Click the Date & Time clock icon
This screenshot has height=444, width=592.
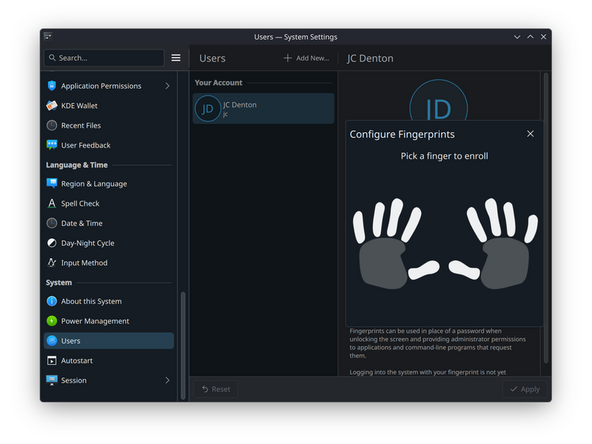pyautogui.click(x=52, y=223)
